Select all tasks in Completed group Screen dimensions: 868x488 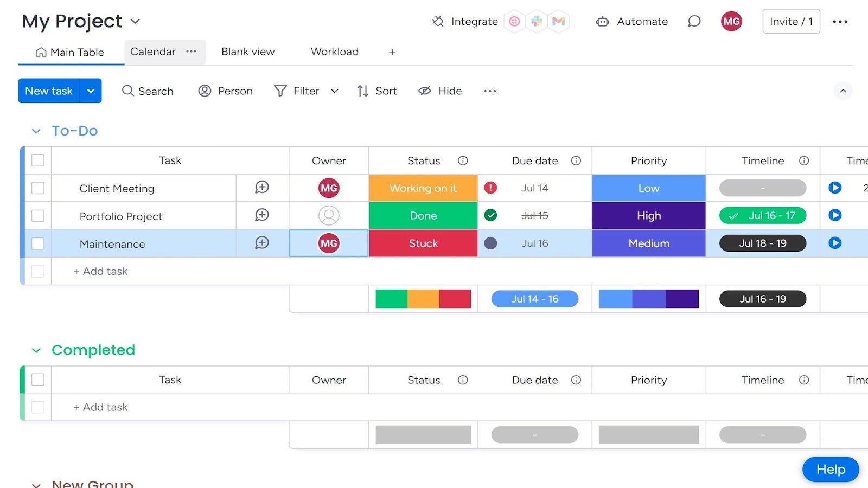click(38, 380)
